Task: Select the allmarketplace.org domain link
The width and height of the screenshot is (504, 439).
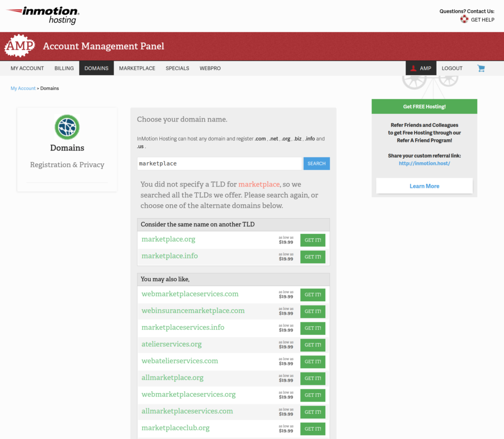Action: coord(172,377)
